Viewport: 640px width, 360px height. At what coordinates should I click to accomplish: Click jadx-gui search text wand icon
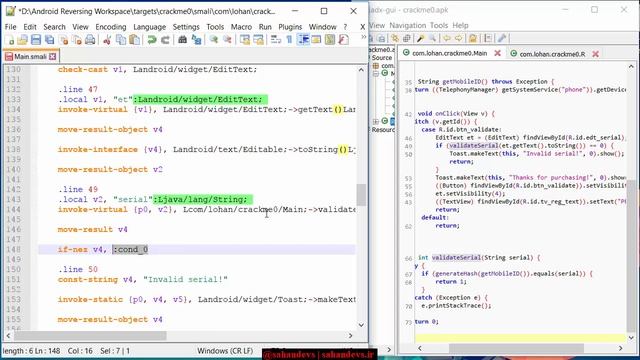(420, 38)
